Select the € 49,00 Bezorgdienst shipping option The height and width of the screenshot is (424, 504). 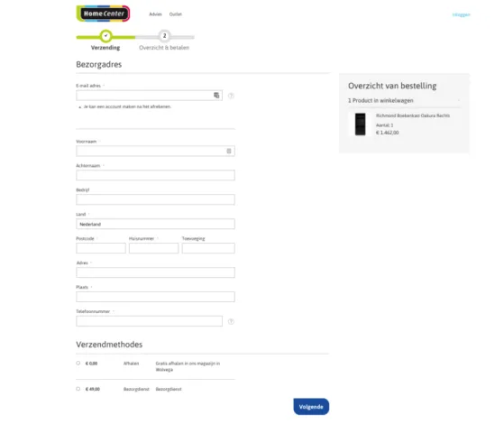[78, 389]
